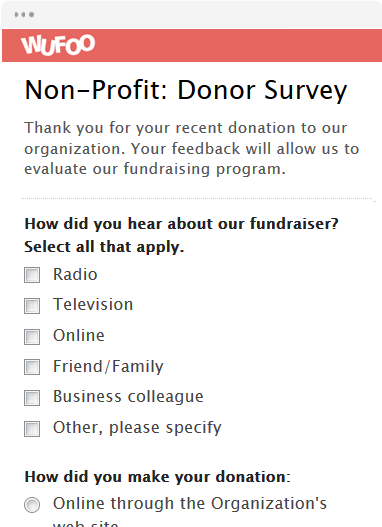Screen dimensions: 382x527
Task: Click the 'How did you make your donation' heading
Action: pos(158,477)
